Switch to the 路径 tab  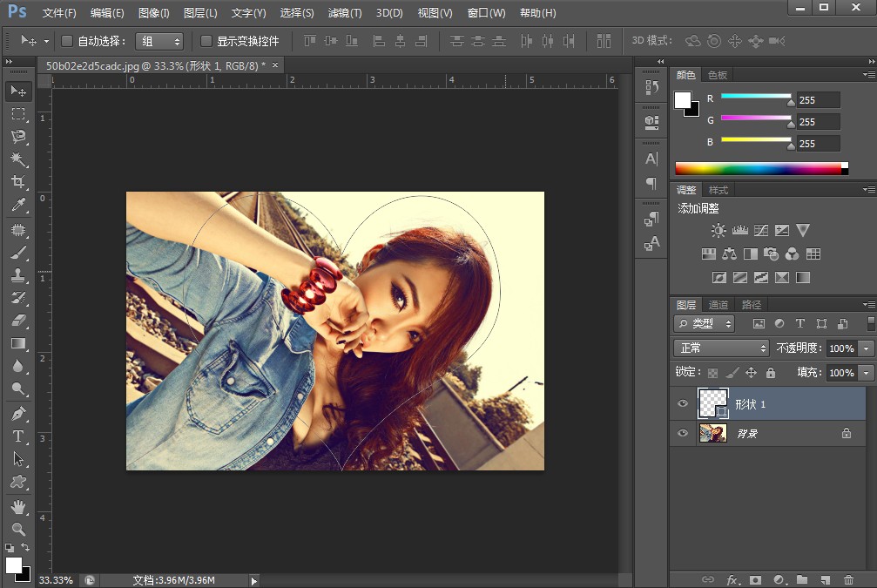(752, 304)
